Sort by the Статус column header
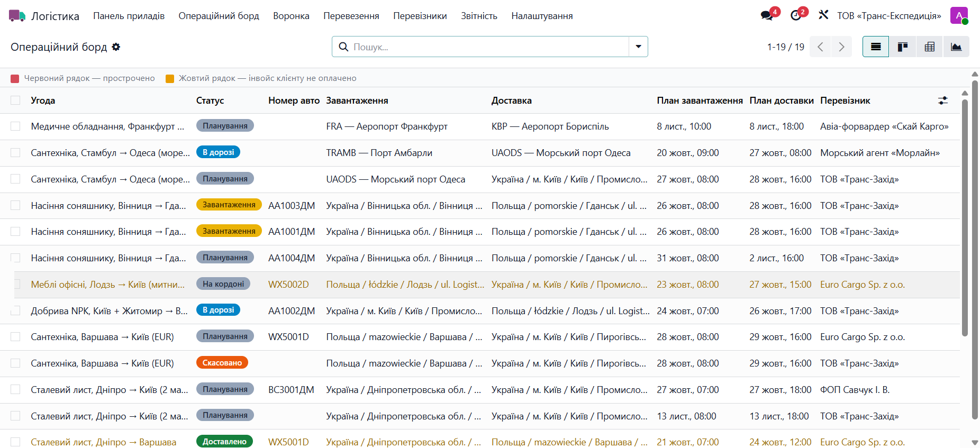 [x=210, y=100]
